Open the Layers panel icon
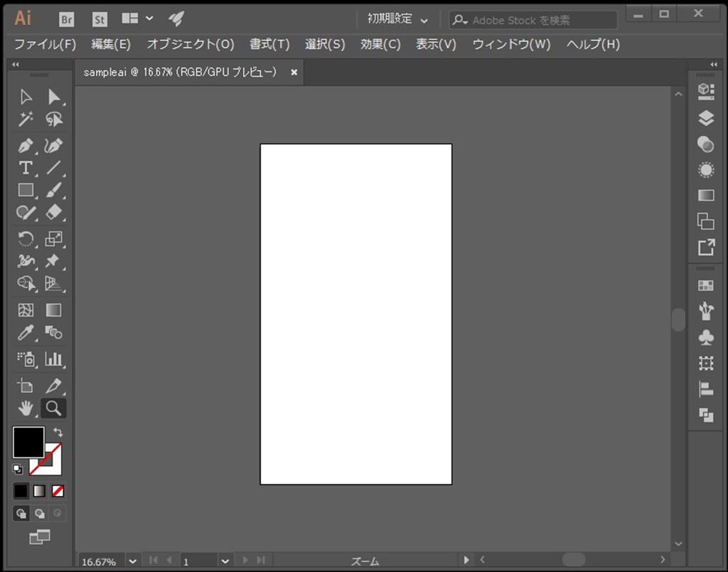Image resolution: width=728 pixels, height=572 pixels. [705, 117]
